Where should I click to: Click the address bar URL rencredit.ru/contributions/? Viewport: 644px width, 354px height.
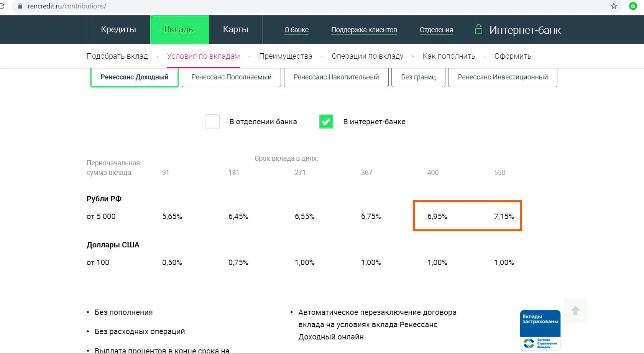(67, 6)
